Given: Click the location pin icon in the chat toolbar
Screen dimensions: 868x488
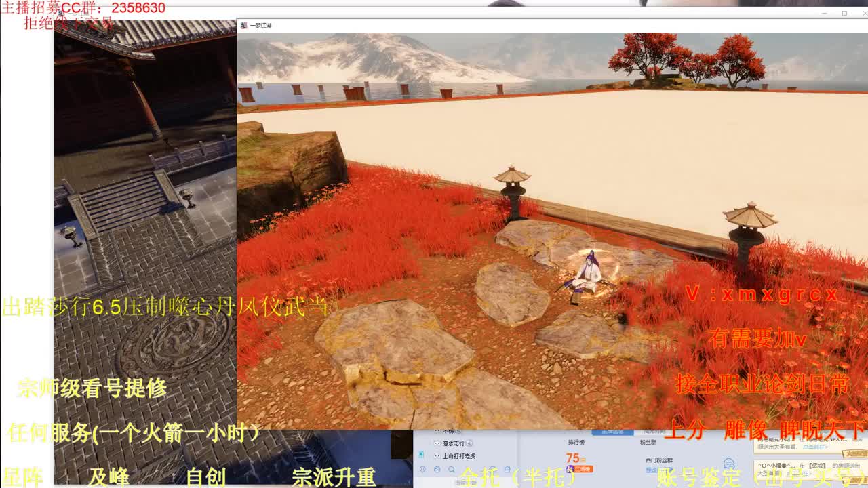Looking at the screenshot, I should click(423, 468).
